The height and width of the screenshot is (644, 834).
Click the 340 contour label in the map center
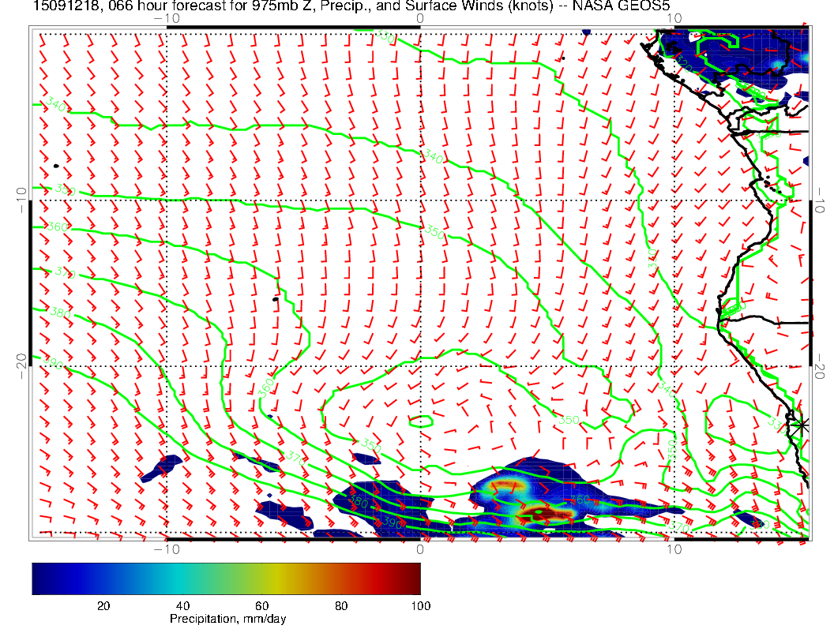[x=434, y=158]
